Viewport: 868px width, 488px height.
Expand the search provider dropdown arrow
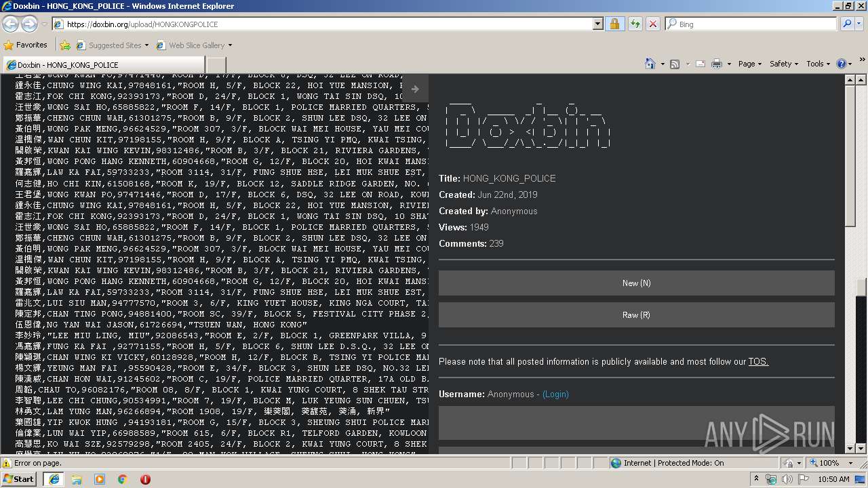pos(858,24)
